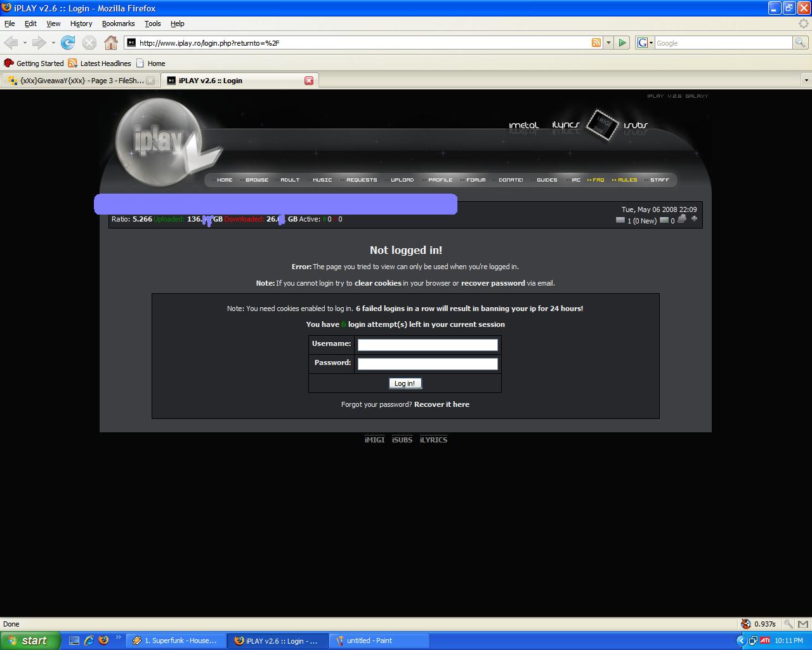The image size is (812, 650).
Task: Close the iPLAY v2.6 Login tab
Action: 309,81
